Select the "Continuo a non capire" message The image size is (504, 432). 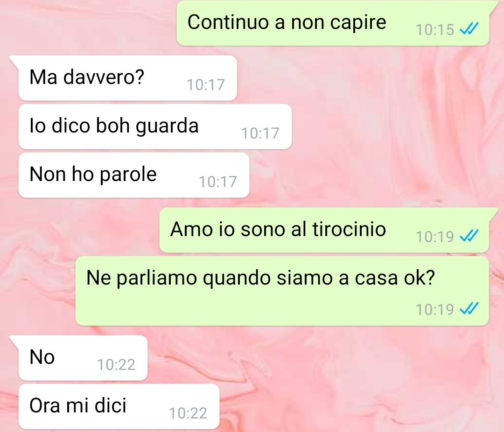(333, 23)
